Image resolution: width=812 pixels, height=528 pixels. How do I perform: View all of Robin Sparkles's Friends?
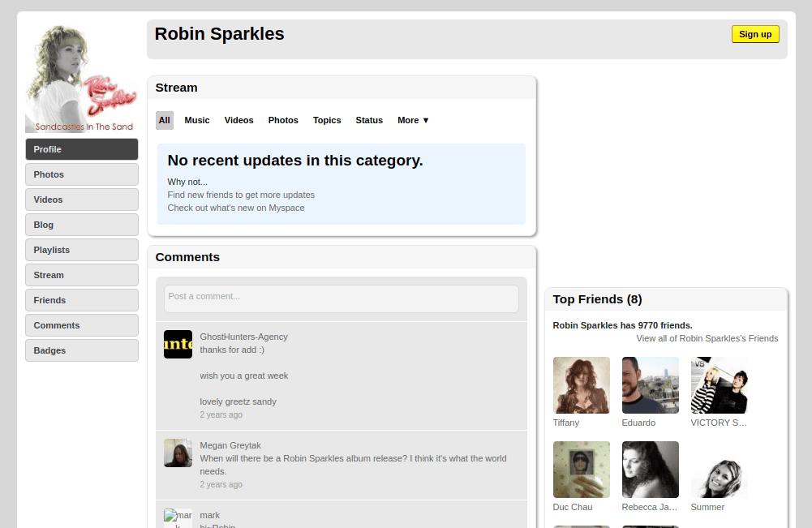click(x=707, y=338)
